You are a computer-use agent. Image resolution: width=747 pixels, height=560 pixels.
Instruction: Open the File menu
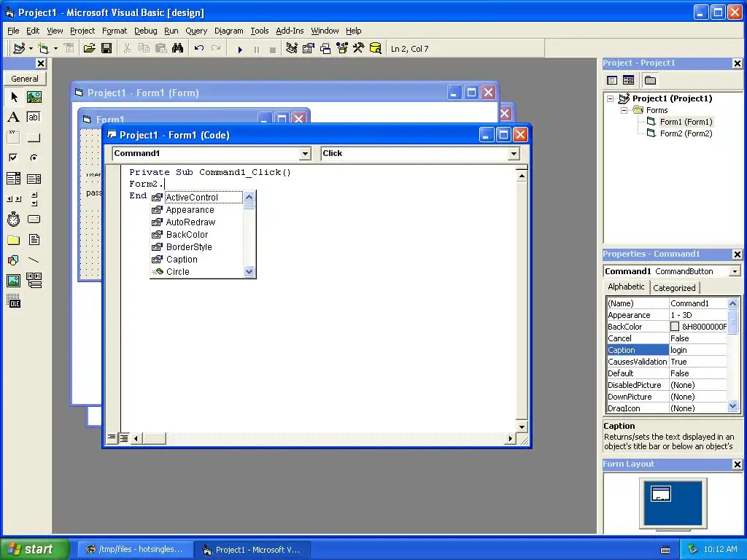click(x=13, y=31)
